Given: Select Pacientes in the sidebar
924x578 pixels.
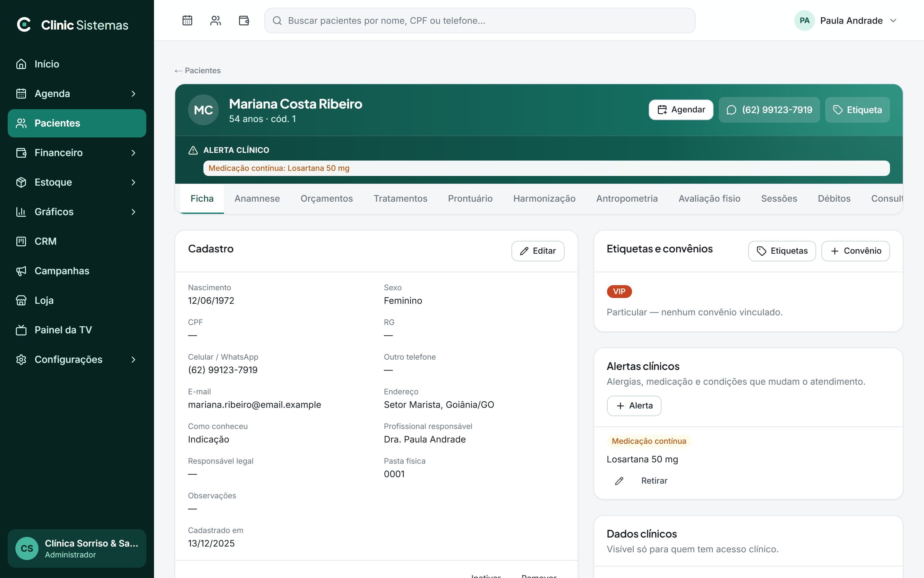Looking at the screenshot, I should pyautogui.click(x=77, y=123).
